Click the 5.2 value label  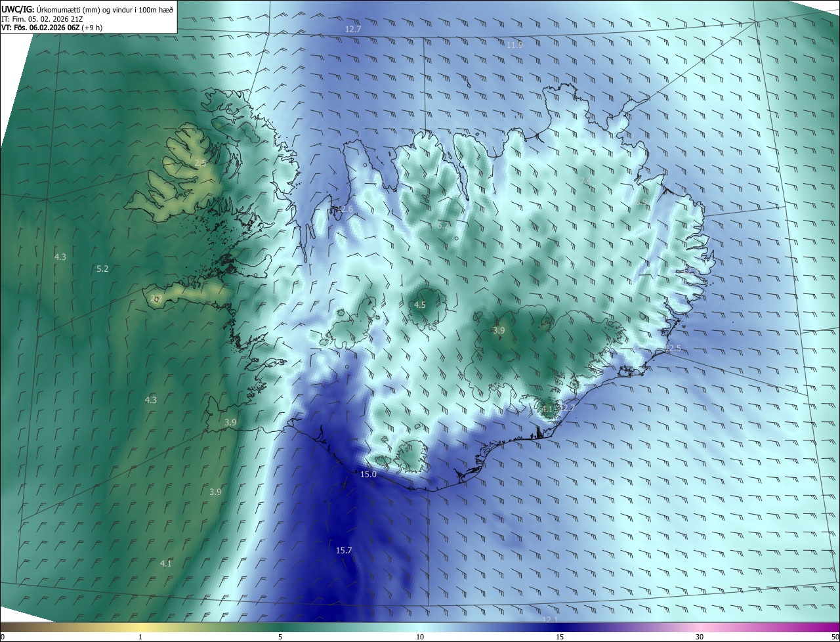(x=102, y=268)
